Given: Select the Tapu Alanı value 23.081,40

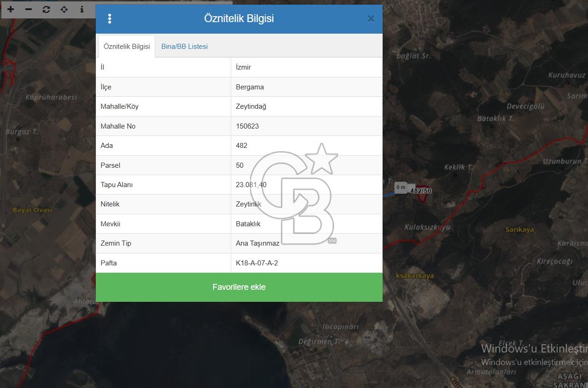Looking at the screenshot, I should point(251,185).
